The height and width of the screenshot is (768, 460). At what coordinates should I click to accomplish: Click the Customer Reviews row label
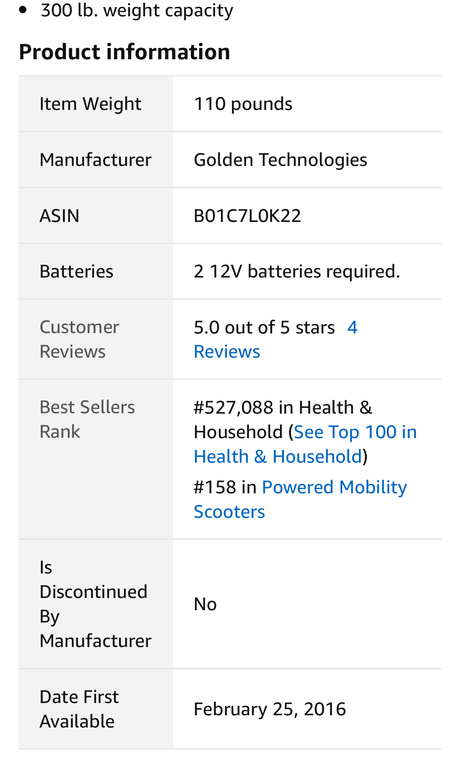coord(79,339)
